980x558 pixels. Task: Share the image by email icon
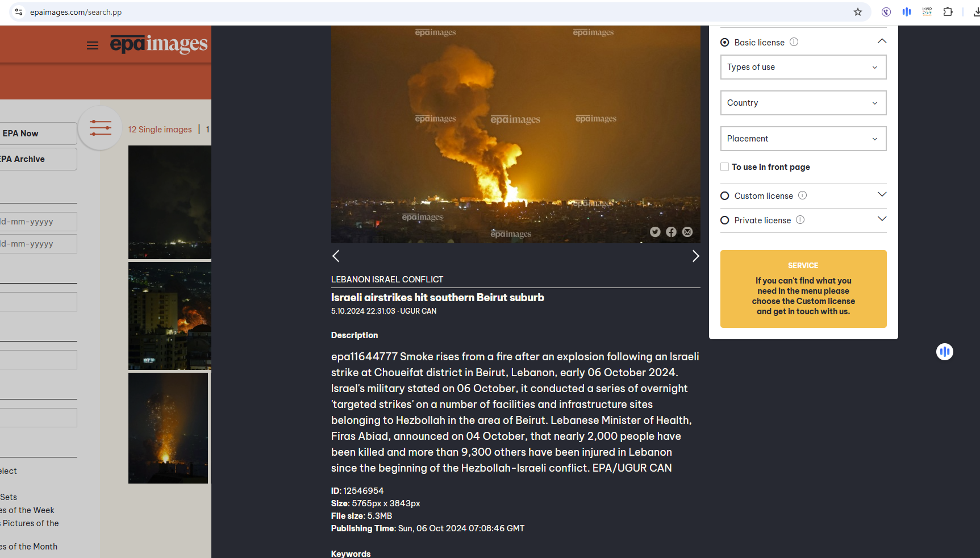click(687, 232)
